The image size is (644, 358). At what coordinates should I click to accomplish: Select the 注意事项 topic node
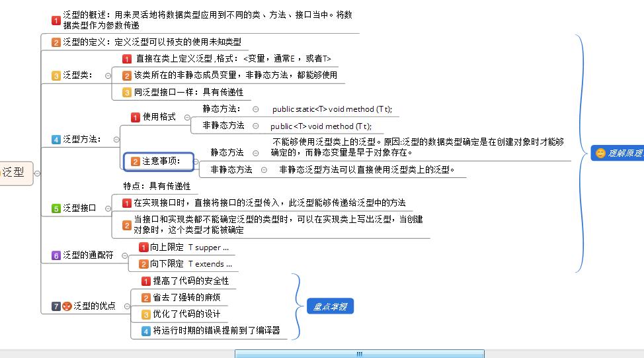click(x=158, y=161)
